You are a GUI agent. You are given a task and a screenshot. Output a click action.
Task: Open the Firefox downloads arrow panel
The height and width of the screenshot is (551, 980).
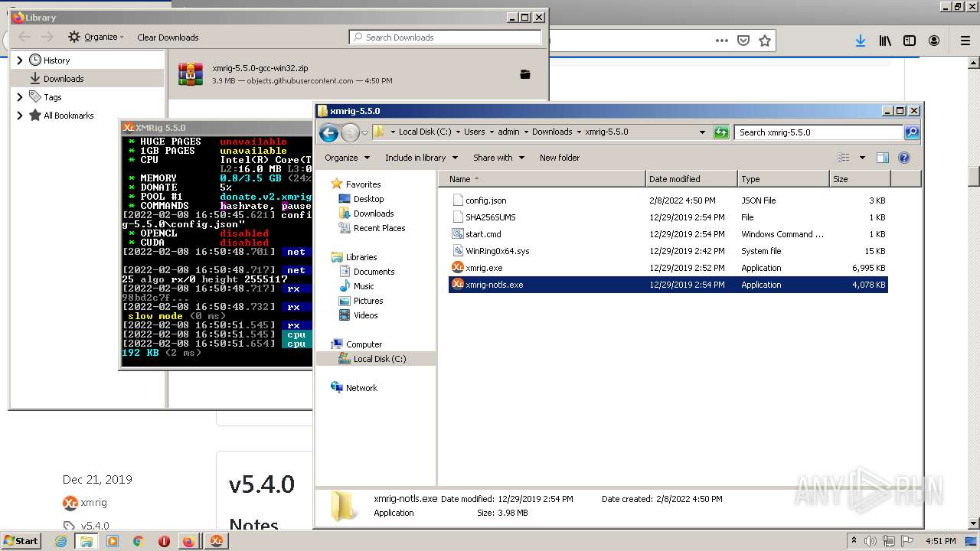coord(861,41)
